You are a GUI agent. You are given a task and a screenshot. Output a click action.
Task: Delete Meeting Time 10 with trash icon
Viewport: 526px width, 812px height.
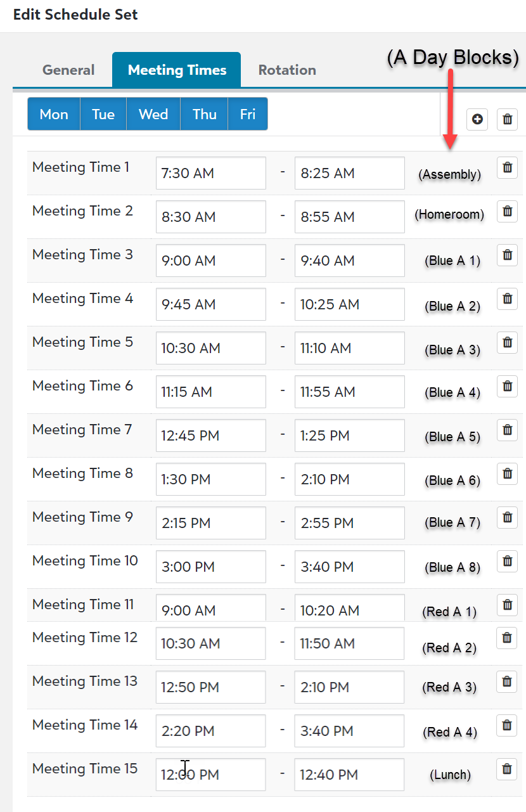[507, 561]
